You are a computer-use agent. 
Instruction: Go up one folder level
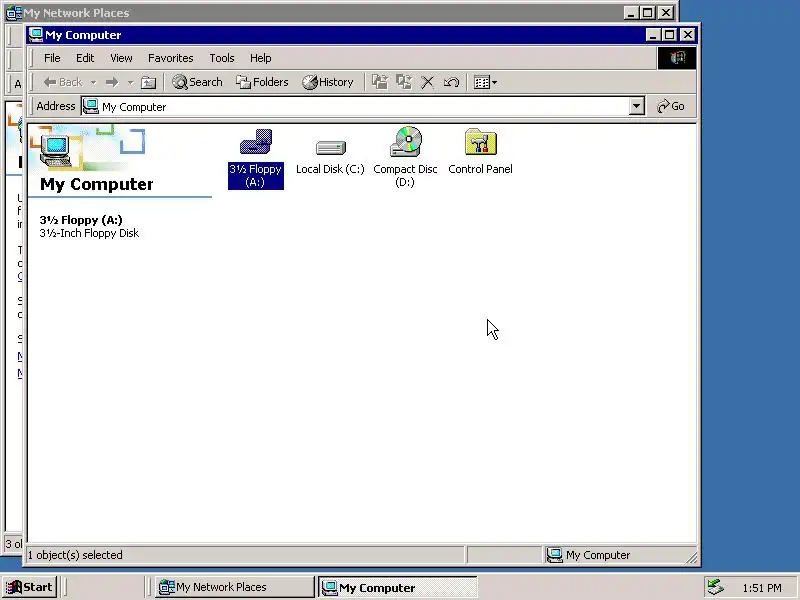[x=148, y=82]
